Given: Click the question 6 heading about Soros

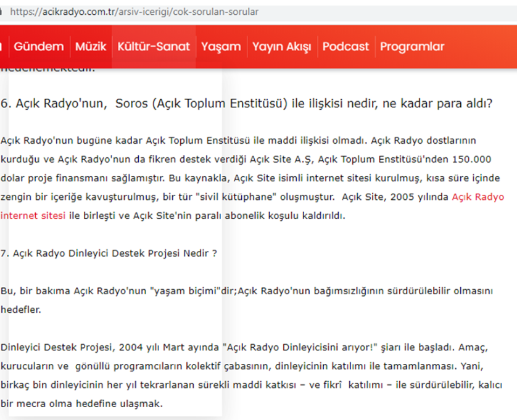Looking at the screenshot, I should [246, 104].
